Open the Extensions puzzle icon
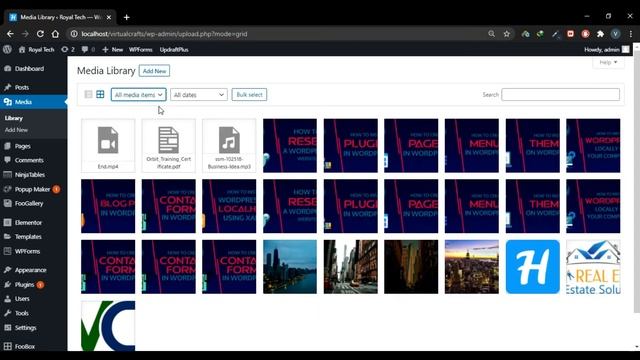Screen dimensions: 640x360 pos(600,34)
